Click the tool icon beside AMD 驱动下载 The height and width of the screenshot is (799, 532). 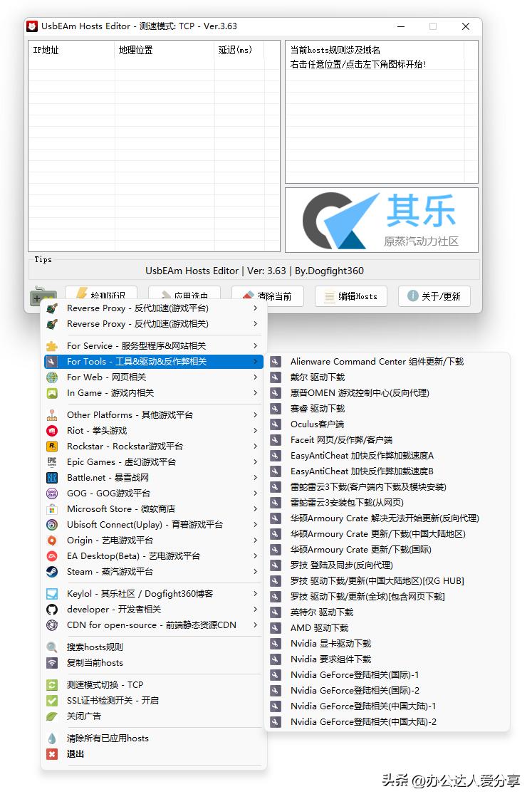[x=276, y=628]
